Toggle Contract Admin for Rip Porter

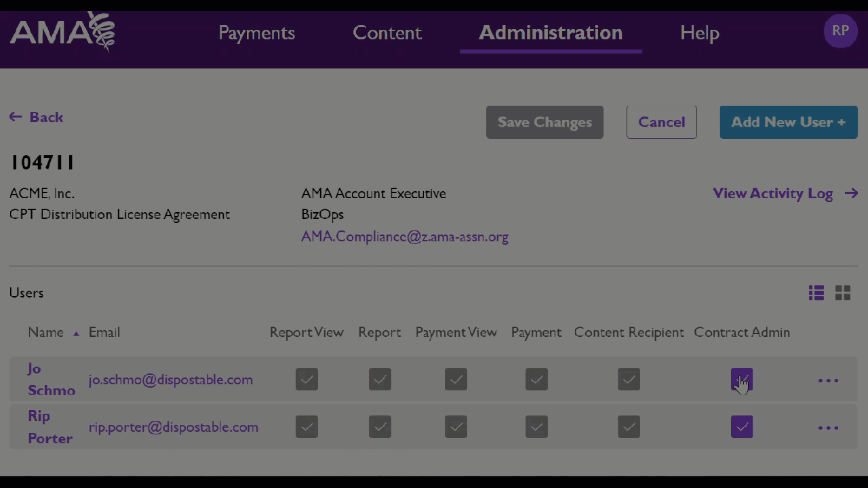point(741,427)
